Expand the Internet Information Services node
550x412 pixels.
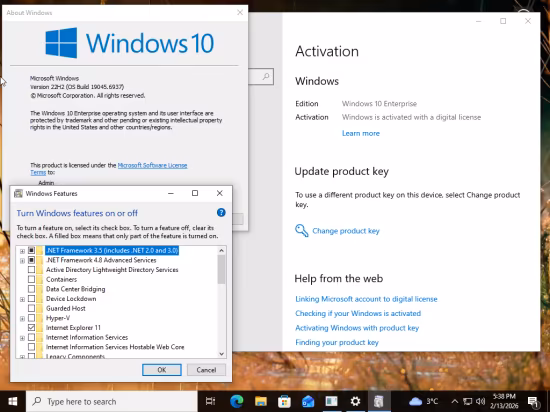22,338
